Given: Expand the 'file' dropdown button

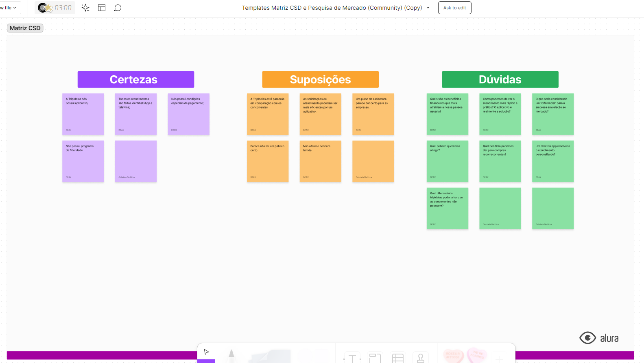Looking at the screenshot, I should 10,8.
